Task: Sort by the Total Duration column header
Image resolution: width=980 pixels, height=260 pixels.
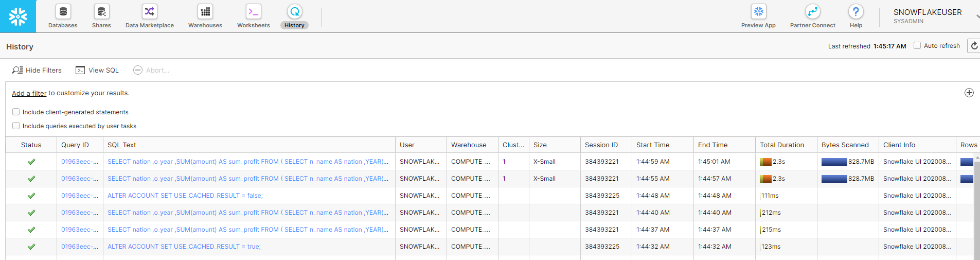Action: point(782,145)
